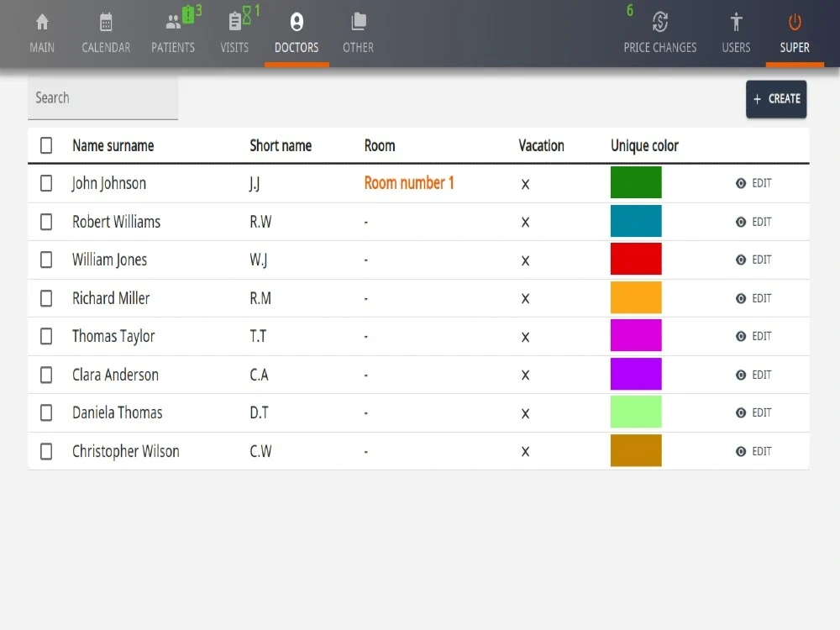Click the CREATE button text

click(785, 99)
